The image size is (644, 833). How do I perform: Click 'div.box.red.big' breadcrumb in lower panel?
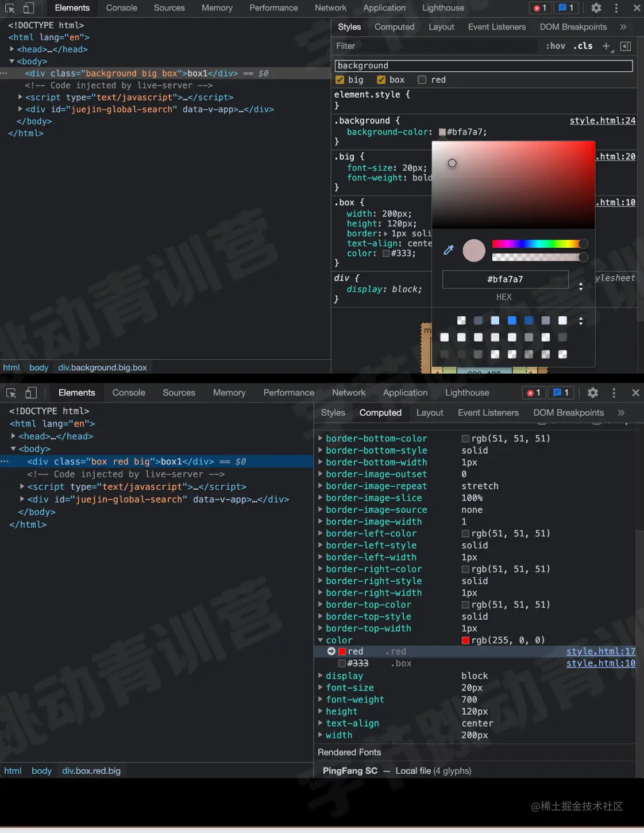point(91,771)
